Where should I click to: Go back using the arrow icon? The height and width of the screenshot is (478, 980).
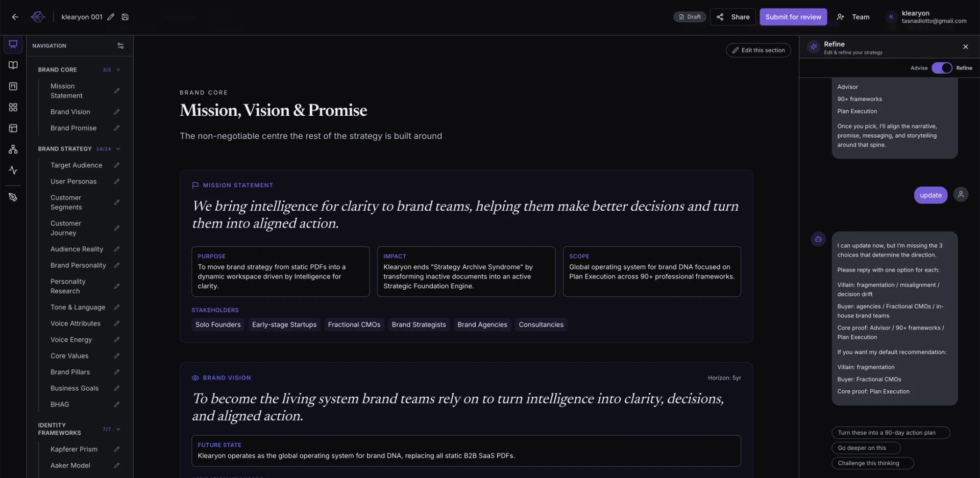click(15, 17)
